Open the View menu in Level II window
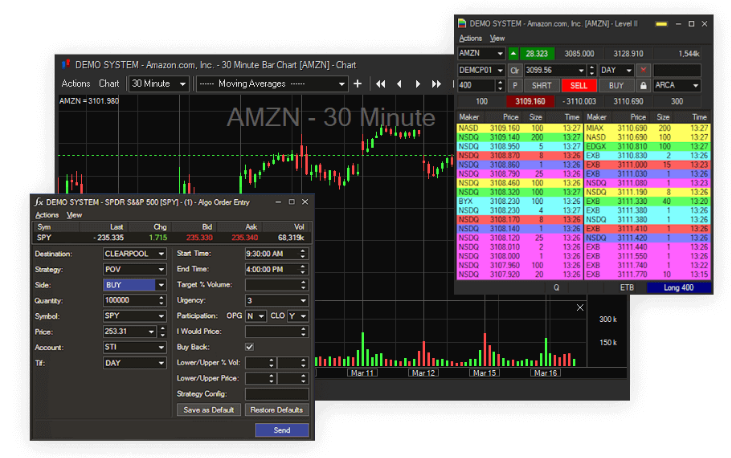This screenshot has width=731, height=458. pyautogui.click(x=496, y=38)
